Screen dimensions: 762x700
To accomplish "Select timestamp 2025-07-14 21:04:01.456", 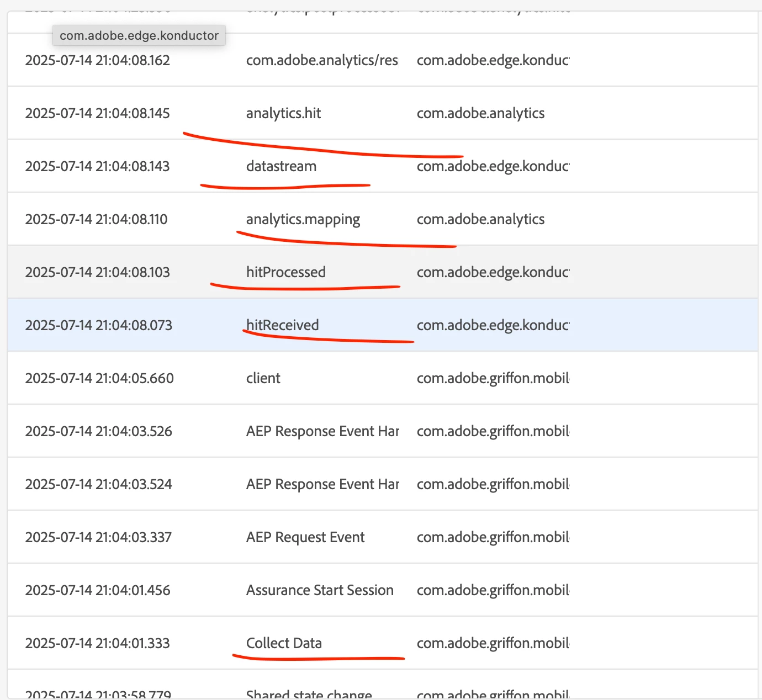I will [98, 590].
